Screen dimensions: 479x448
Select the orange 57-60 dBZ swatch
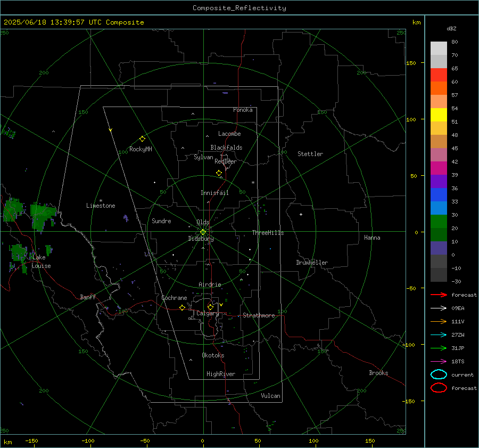tap(439, 88)
